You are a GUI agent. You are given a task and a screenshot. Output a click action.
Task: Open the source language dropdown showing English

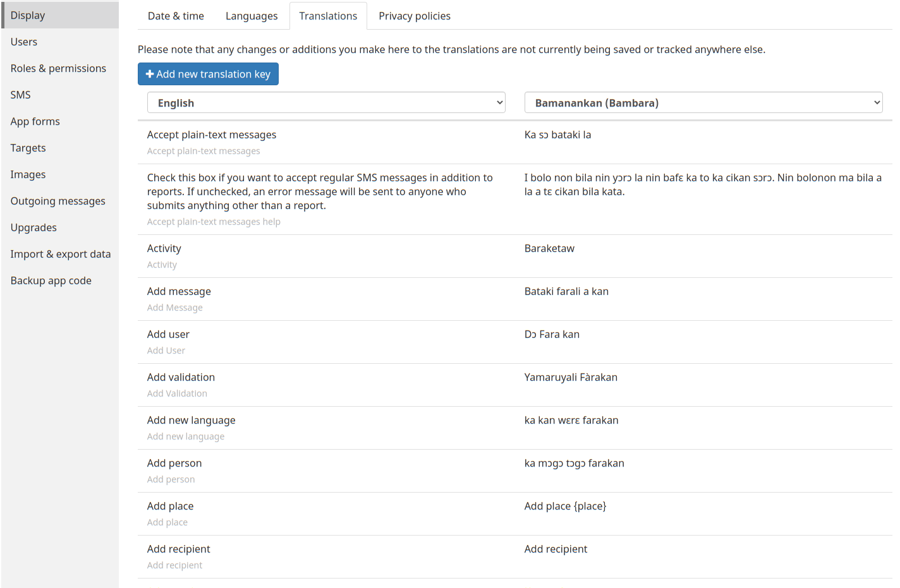325,102
